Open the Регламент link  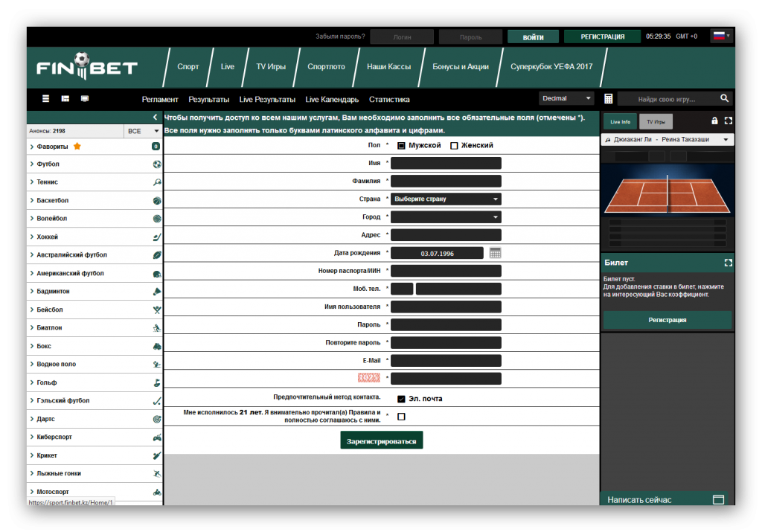coord(160,99)
